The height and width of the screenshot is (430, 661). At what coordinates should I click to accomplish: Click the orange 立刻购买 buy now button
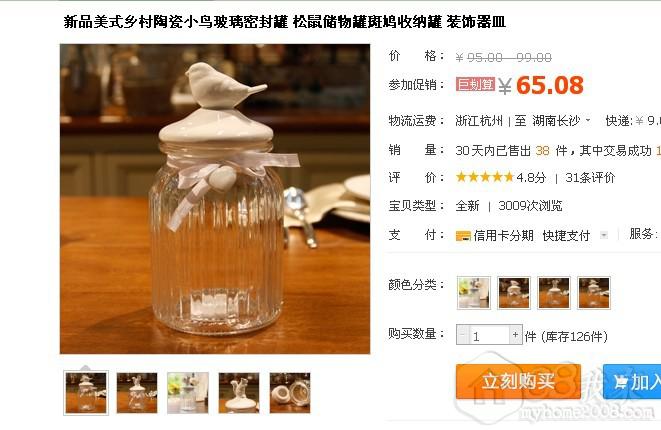pos(518,381)
